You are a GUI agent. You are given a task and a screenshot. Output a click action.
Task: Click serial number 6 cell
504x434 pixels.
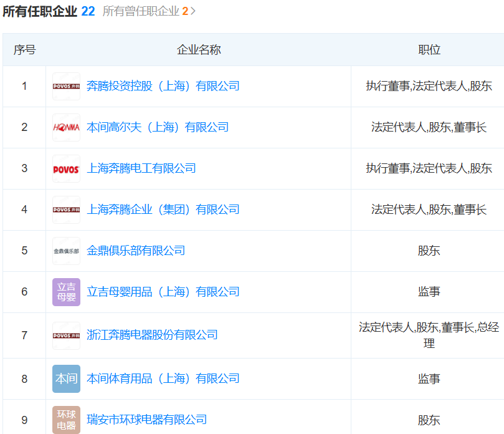pyautogui.click(x=24, y=292)
